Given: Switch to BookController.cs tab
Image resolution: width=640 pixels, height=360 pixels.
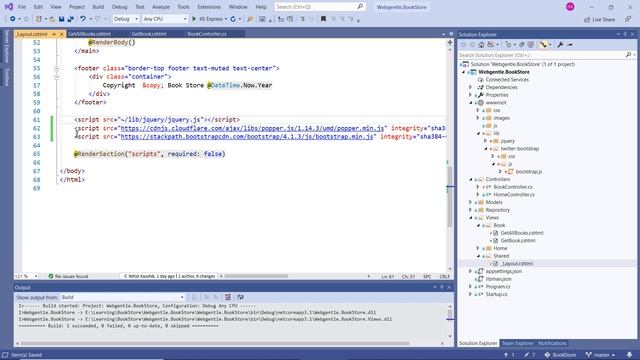Looking at the screenshot, I should [x=207, y=34].
